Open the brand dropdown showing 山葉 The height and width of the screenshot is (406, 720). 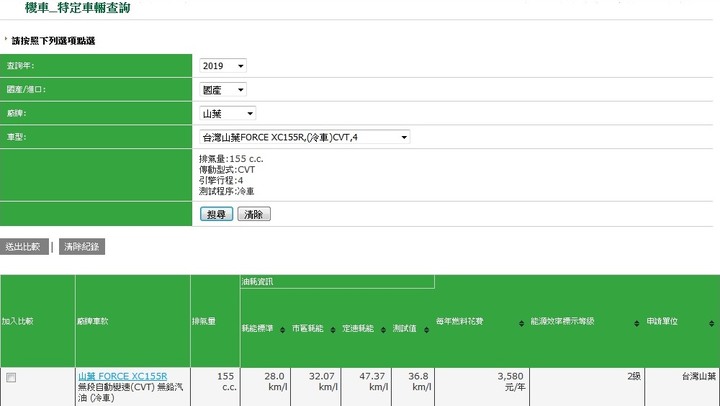[228, 113]
